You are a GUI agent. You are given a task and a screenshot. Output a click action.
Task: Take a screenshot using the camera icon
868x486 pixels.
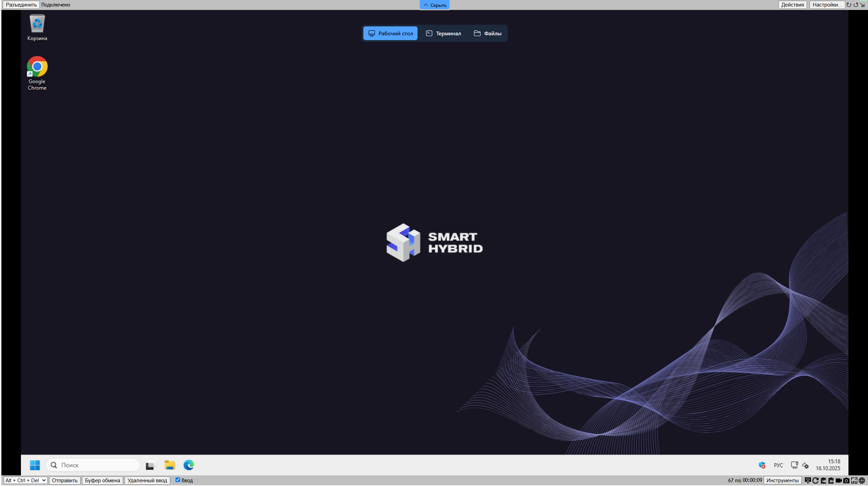pyautogui.click(x=846, y=481)
